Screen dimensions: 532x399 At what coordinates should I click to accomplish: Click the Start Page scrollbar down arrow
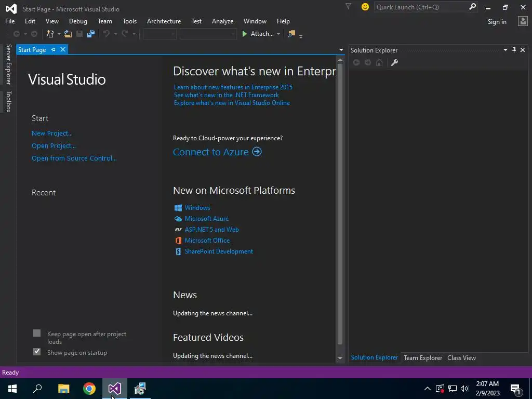point(340,358)
